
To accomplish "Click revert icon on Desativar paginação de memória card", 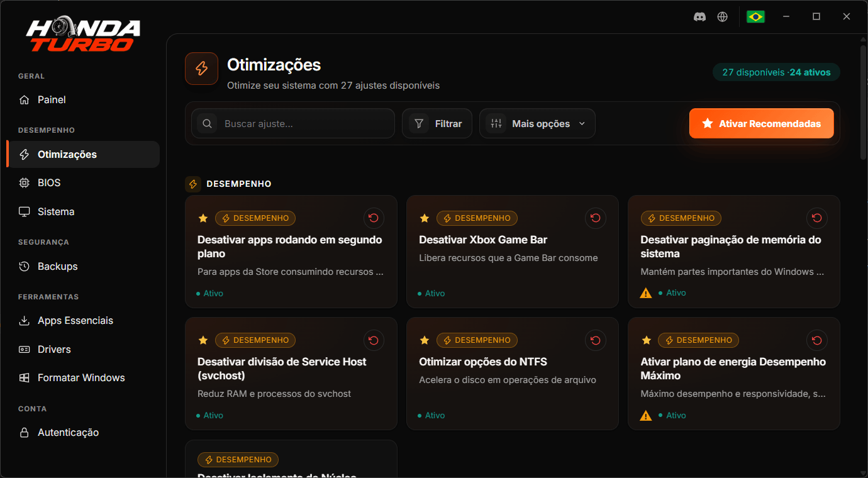I will click(816, 218).
